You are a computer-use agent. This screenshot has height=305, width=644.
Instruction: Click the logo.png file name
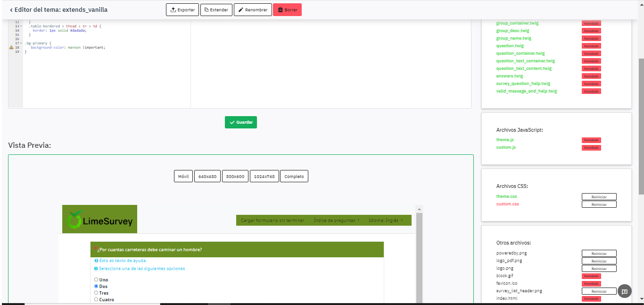click(504, 268)
